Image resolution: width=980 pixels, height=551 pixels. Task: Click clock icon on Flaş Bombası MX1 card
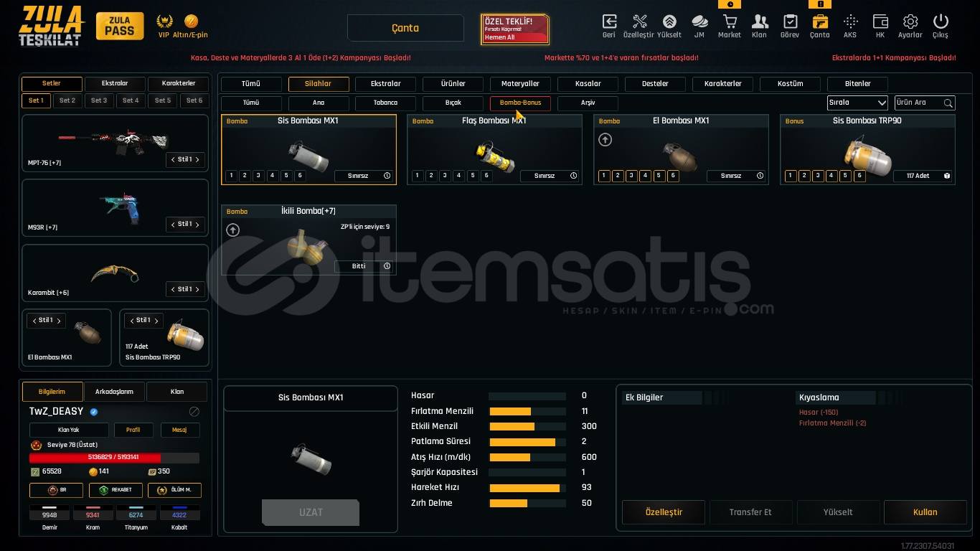tap(573, 176)
